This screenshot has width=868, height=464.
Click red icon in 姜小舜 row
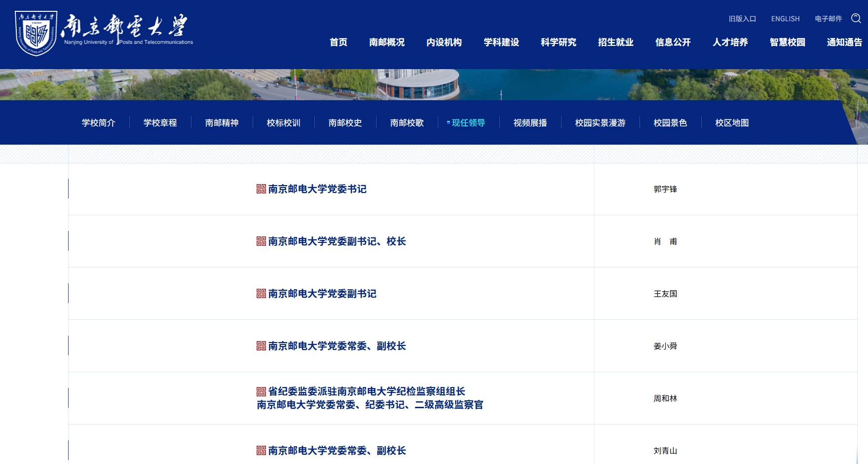point(261,346)
